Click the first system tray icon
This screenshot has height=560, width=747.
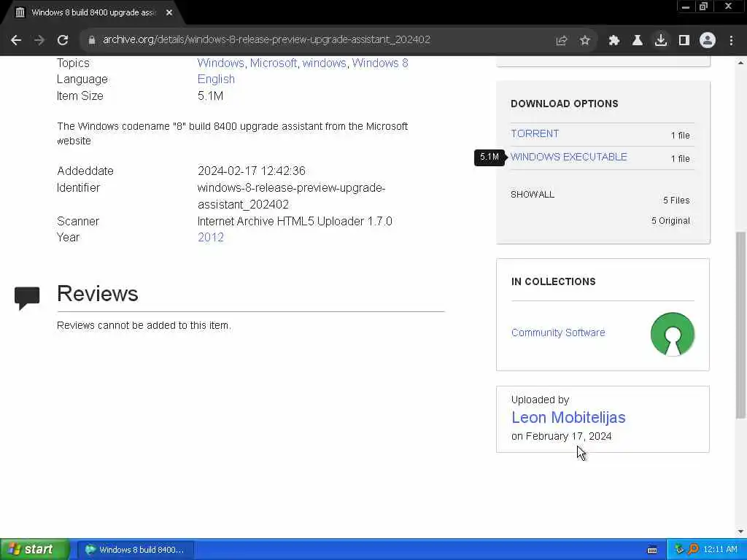pos(679,550)
